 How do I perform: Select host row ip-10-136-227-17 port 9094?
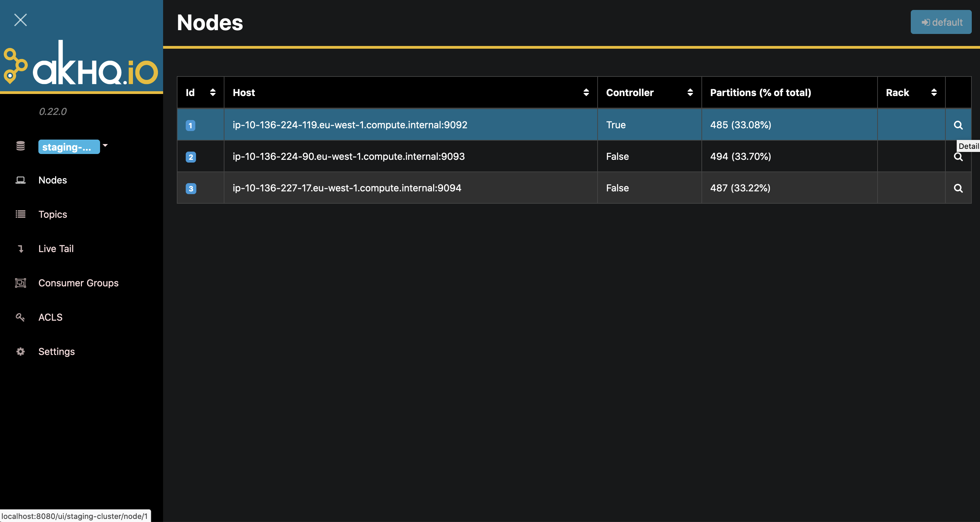tap(346, 188)
